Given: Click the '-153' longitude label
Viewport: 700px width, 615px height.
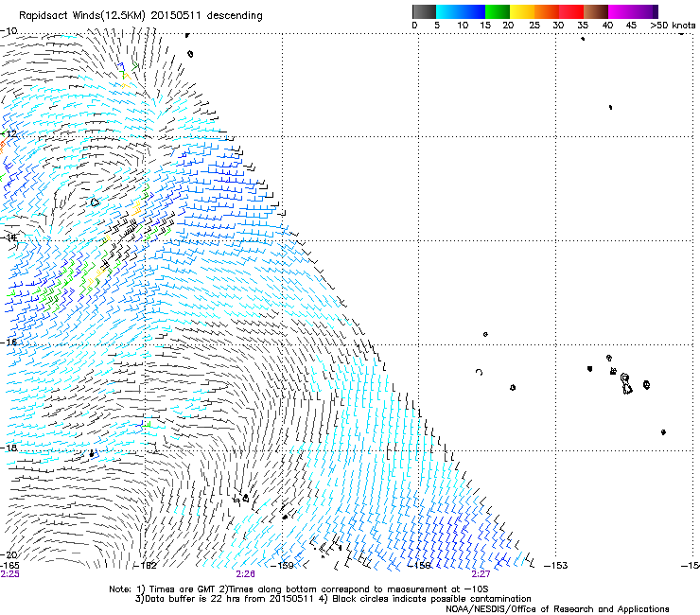Looking at the screenshot, I should coord(556,566).
